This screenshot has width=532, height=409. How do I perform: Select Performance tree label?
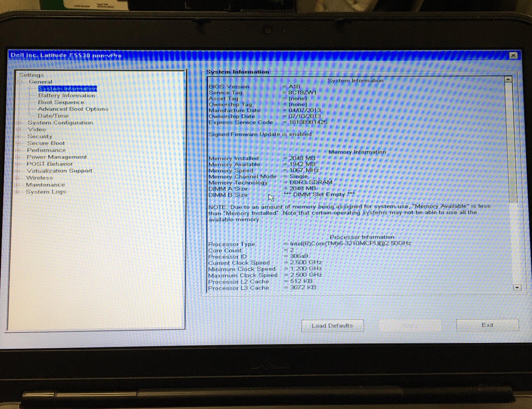[46, 150]
